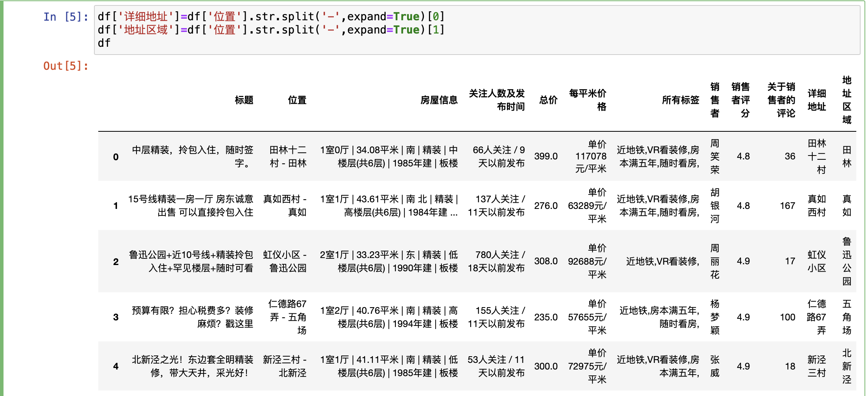This screenshot has width=868, height=396.
Task: Click region cell '北新泾' in last column
Action: 847,366
